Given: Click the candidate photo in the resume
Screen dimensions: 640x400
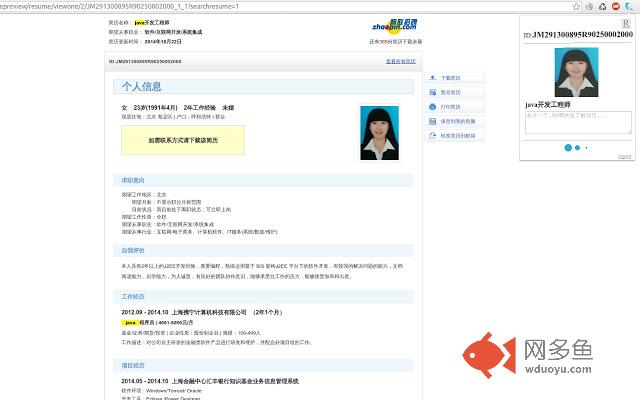Looking at the screenshot, I should (x=379, y=133).
